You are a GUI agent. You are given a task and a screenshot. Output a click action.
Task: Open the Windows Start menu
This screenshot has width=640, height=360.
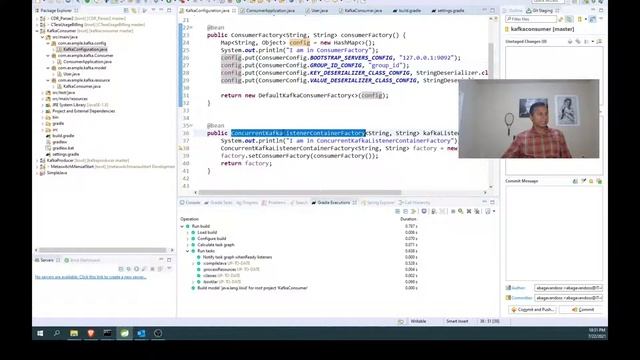(40, 333)
